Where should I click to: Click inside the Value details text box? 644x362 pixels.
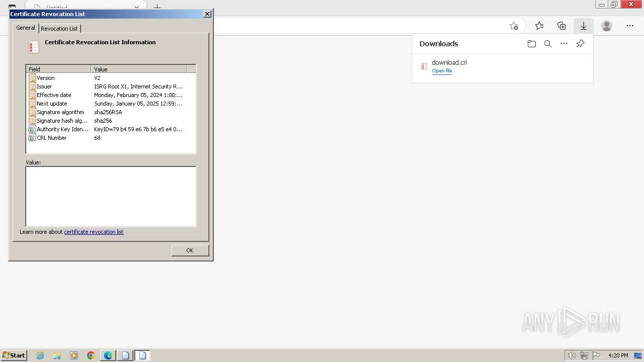[111, 197]
